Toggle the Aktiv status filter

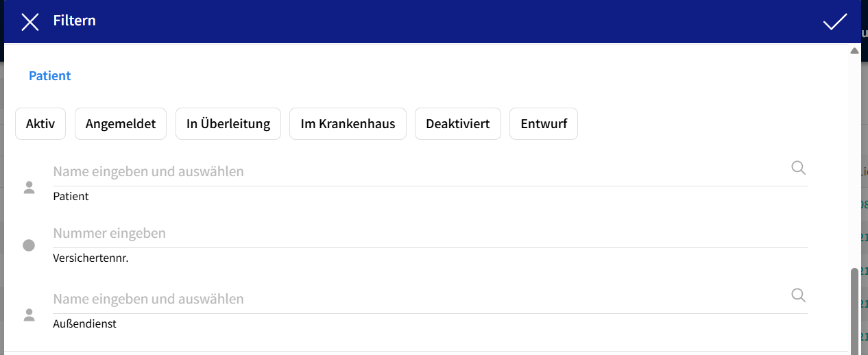40,124
